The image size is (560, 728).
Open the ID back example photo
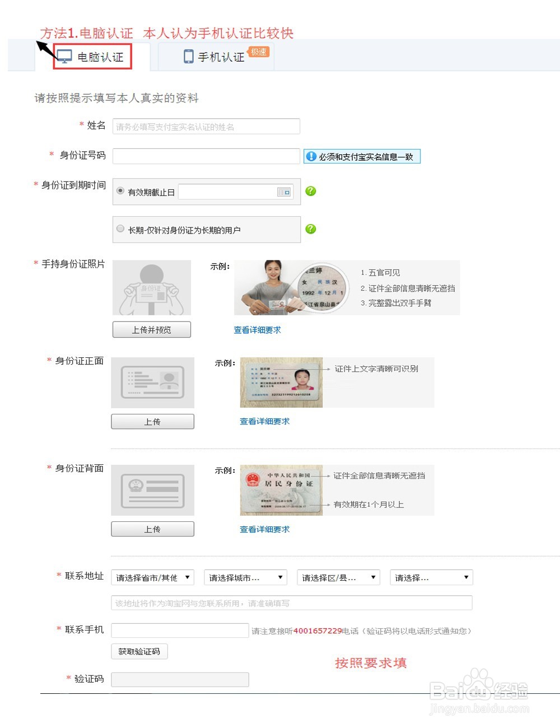(282, 490)
